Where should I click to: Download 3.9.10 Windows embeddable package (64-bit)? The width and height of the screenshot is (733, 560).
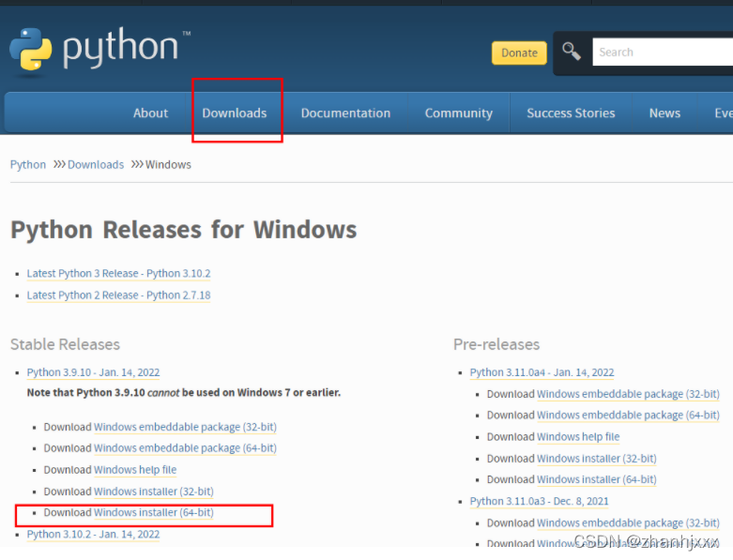(185, 448)
